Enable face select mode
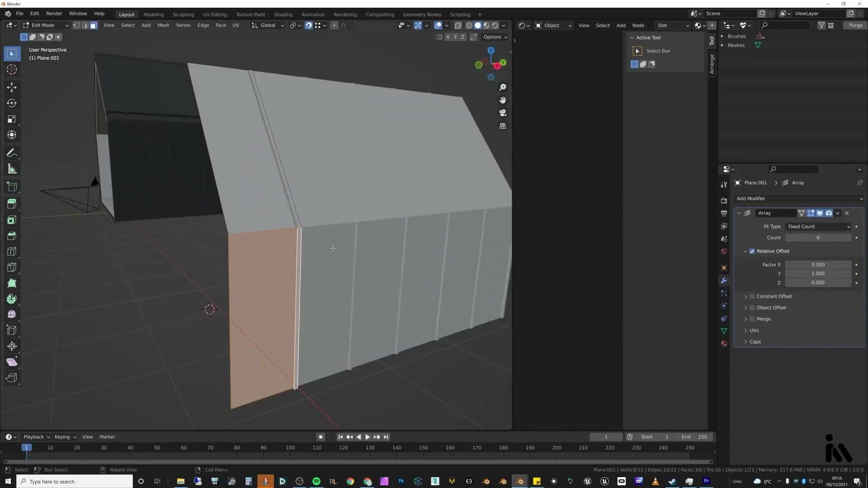Image resolution: width=868 pixels, height=488 pixels. click(94, 25)
